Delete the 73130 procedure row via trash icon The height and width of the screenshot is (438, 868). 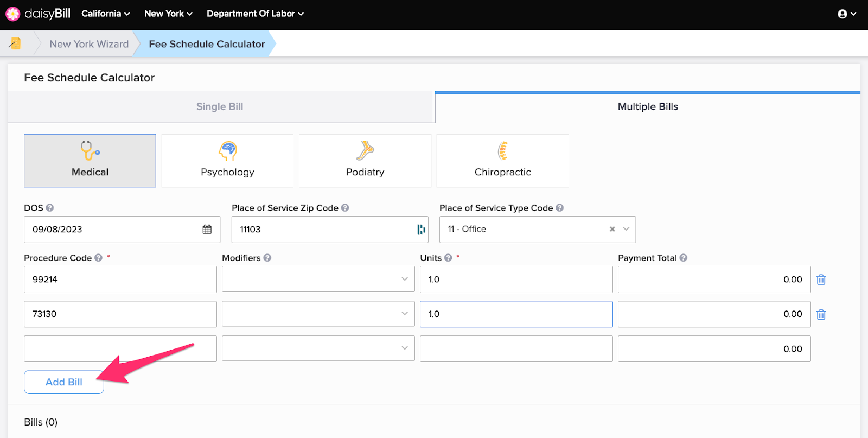tap(821, 314)
